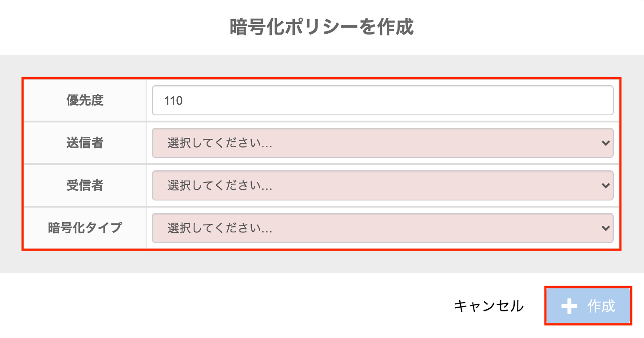Open the 送信者 dropdown
644x338 pixels.
[382, 143]
